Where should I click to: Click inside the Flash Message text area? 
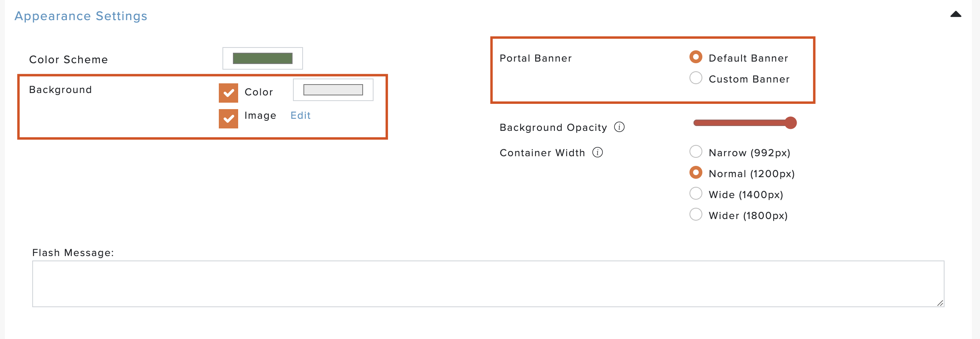[x=488, y=284]
